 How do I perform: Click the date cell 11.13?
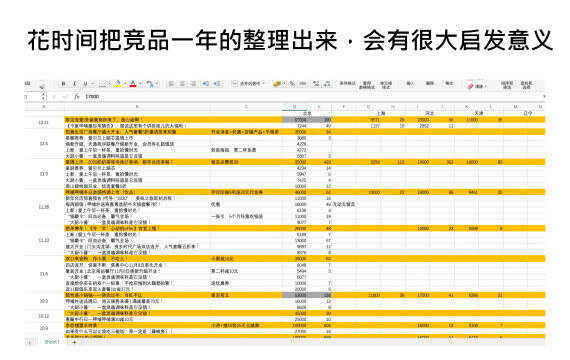(44, 240)
